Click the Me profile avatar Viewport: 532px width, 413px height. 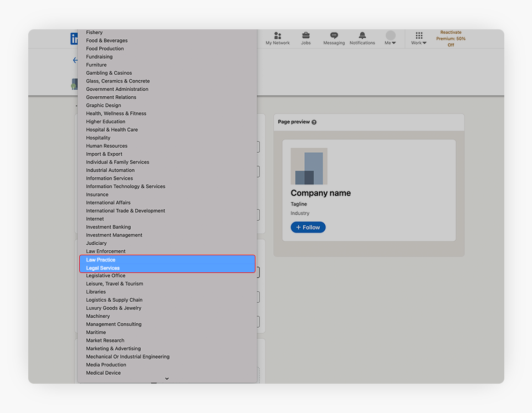391,35
